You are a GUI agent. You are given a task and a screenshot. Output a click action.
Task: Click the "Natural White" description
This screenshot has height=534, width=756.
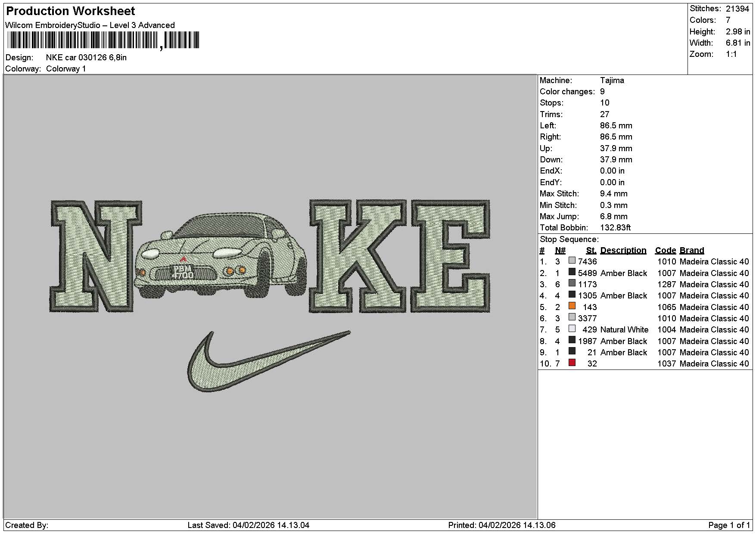click(624, 330)
